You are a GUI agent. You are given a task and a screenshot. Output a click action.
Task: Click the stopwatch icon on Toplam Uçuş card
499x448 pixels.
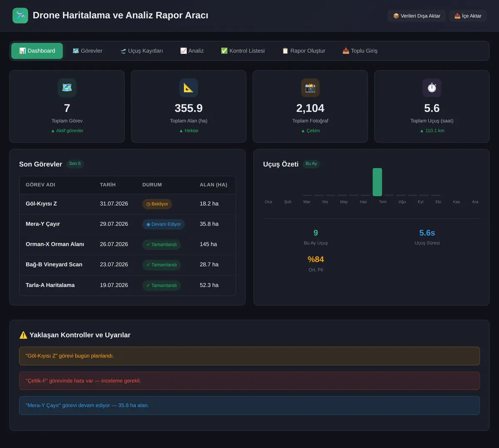tap(432, 88)
